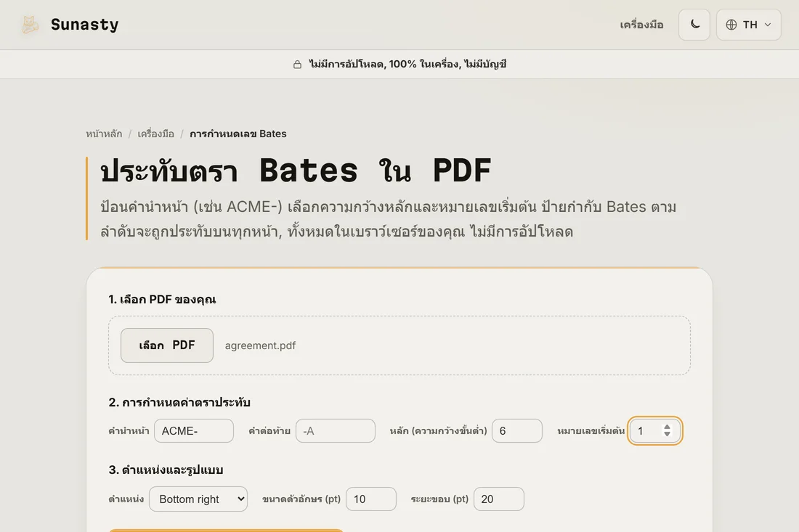
Task: Click the lock icon in privacy banner
Action: pyautogui.click(x=297, y=64)
